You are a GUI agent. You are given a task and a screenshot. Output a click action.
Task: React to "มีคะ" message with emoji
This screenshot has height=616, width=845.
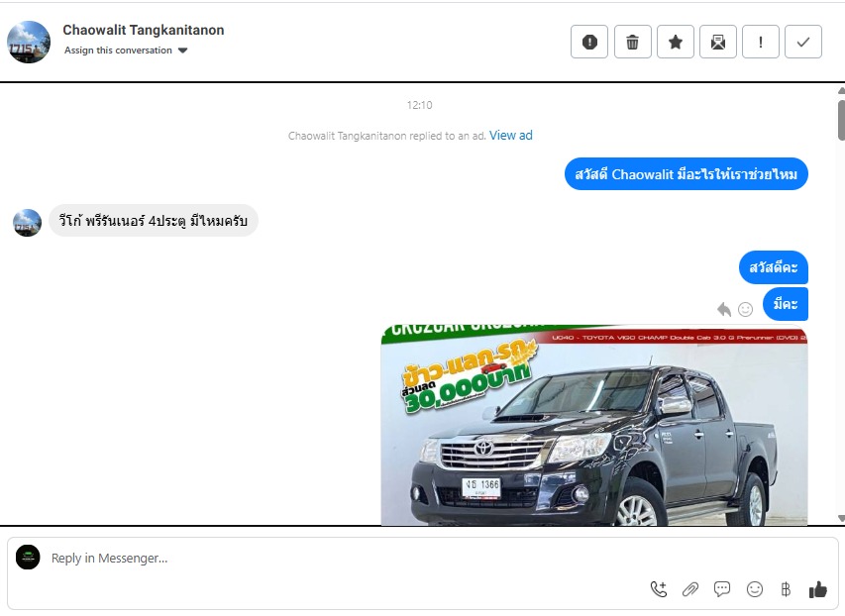tap(745, 309)
